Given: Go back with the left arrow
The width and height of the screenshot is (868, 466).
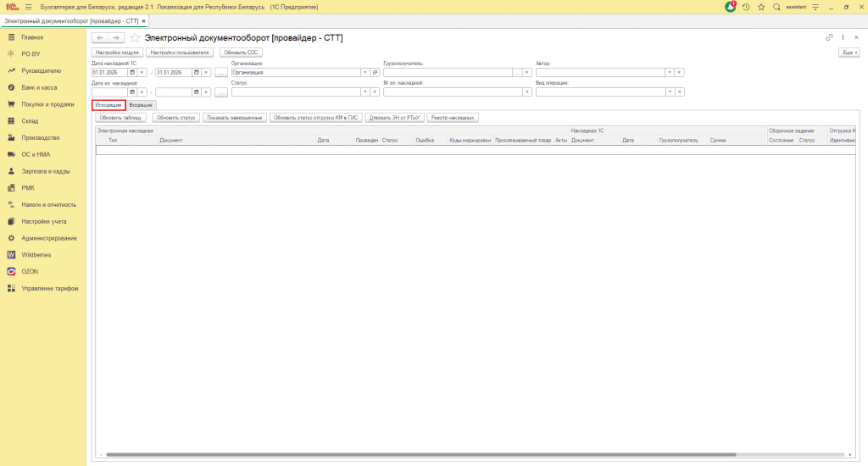Looking at the screenshot, I should [99, 38].
